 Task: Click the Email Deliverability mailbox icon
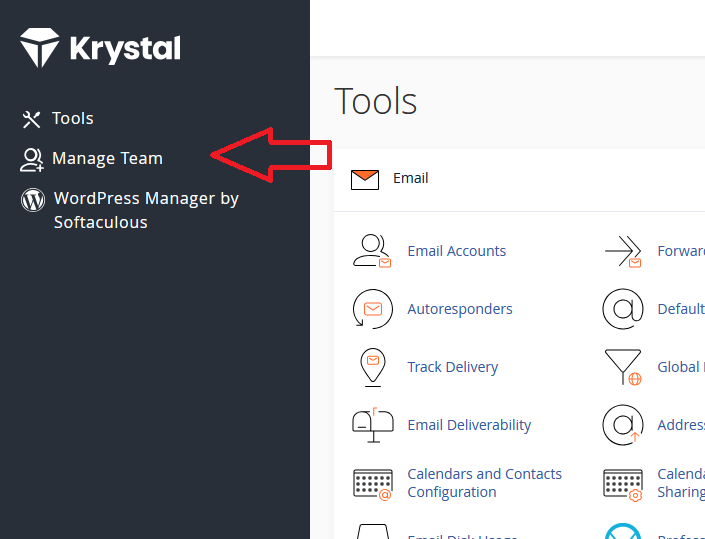373,425
